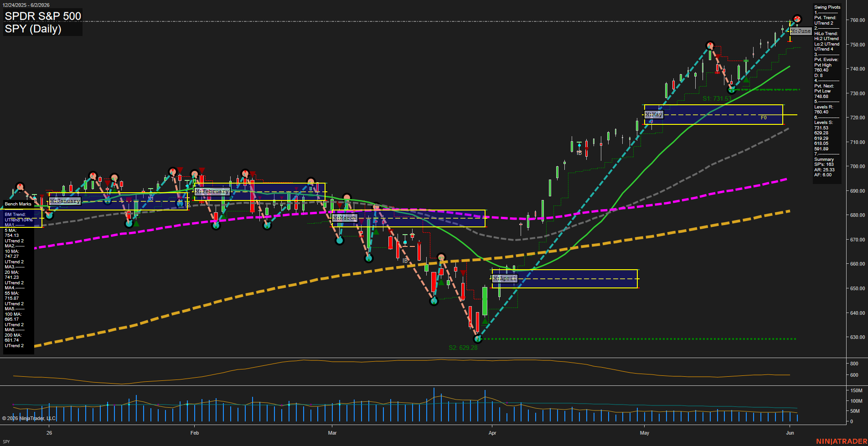The image size is (868, 446).
Task: Click the 150M volume axis label
Action: click(856, 391)
